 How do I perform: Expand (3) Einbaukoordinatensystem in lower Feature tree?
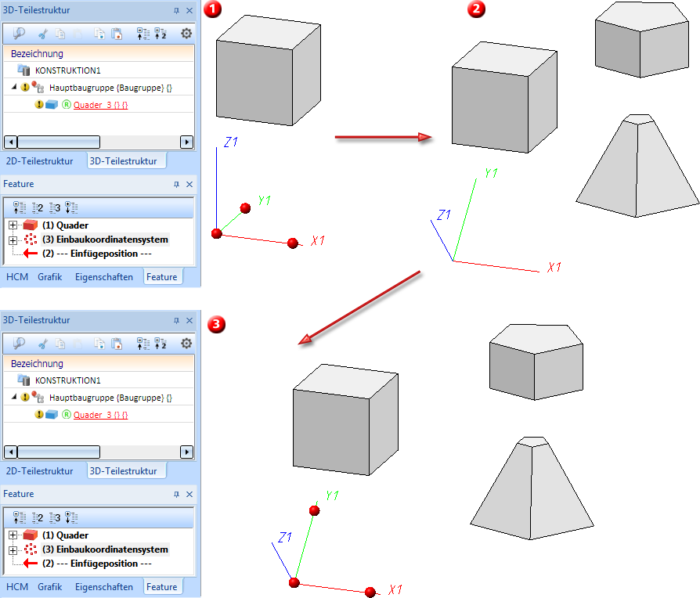pos(13,549)
